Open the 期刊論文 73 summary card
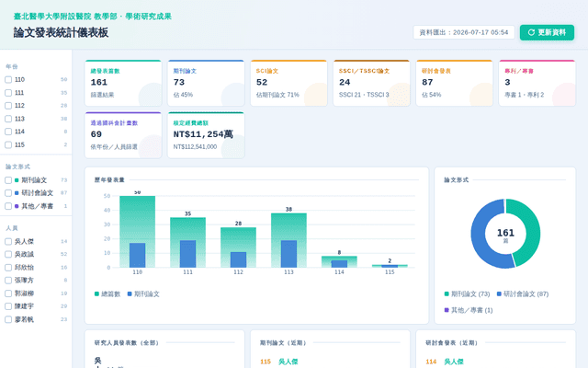This screenshot has width=588, height=368. 206,83
